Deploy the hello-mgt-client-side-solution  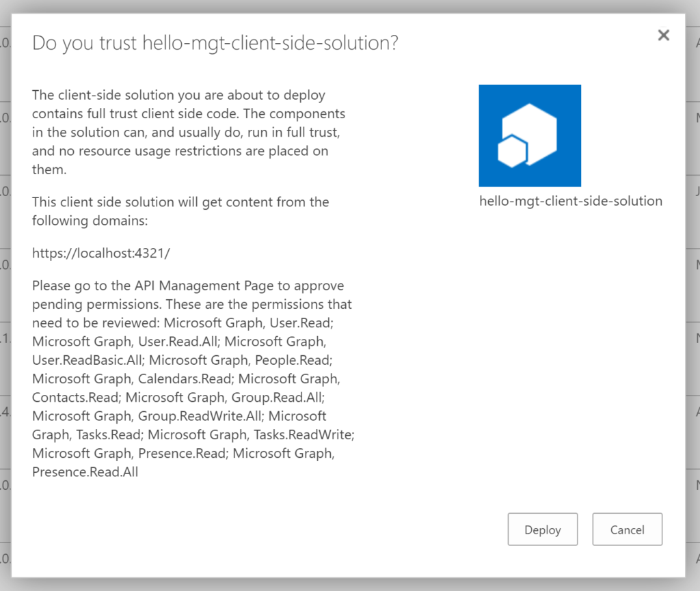(x=542, y=530)
